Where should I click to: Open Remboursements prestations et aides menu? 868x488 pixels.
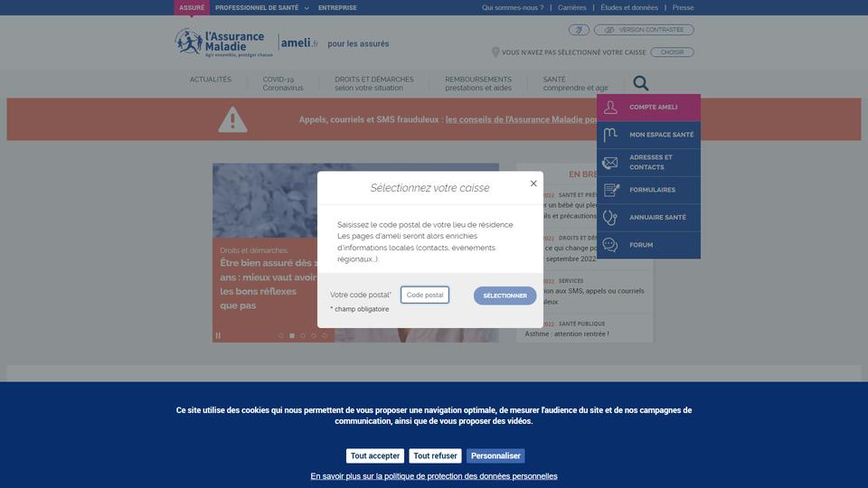click(478, 83)
